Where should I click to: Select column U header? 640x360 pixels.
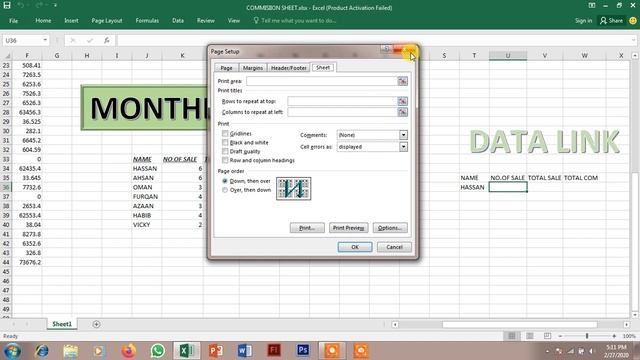click(508, 56)
